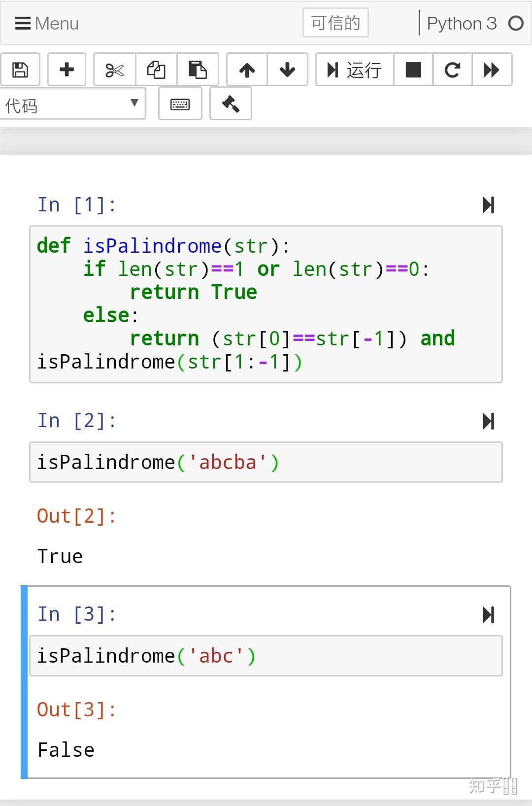The width and height of the screenshot is (532, 806).
Task: Open the 代码 cell type dropdown
Action: coord(72,104)
